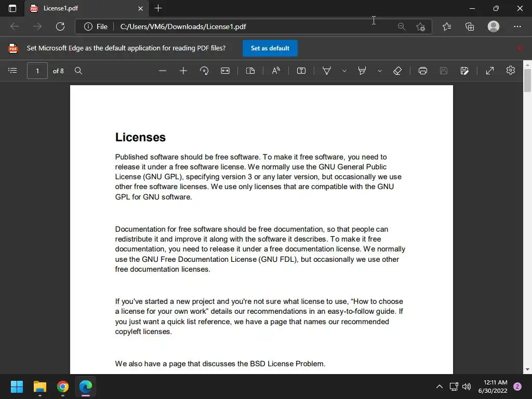Add this page to favorites

coord(421,26)
